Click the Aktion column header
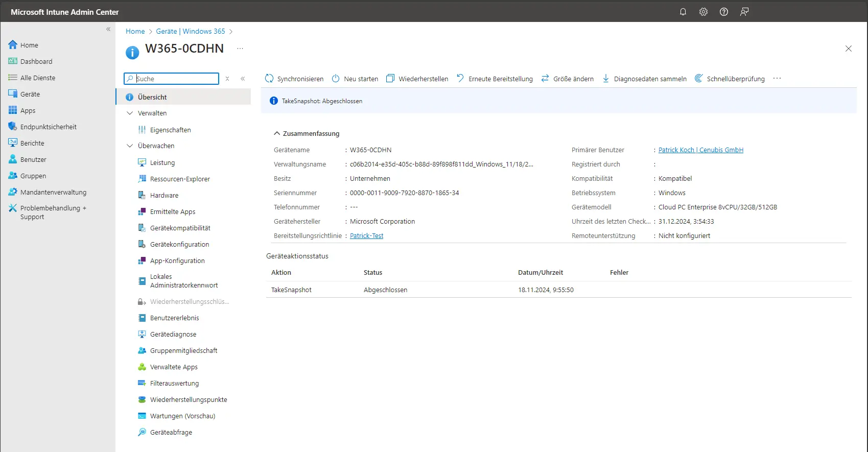 [281, 272]
